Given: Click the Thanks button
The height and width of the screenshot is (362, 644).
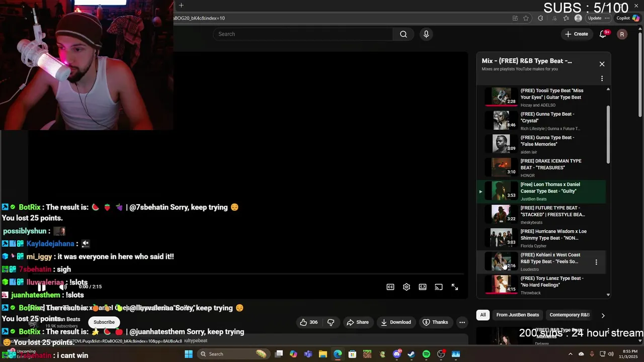Looking at the screenshot, I should [435, 322].
